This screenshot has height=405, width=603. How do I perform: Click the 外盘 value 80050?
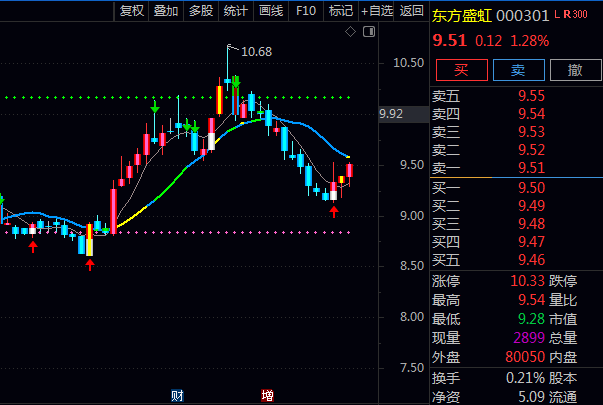coord(525,357)
